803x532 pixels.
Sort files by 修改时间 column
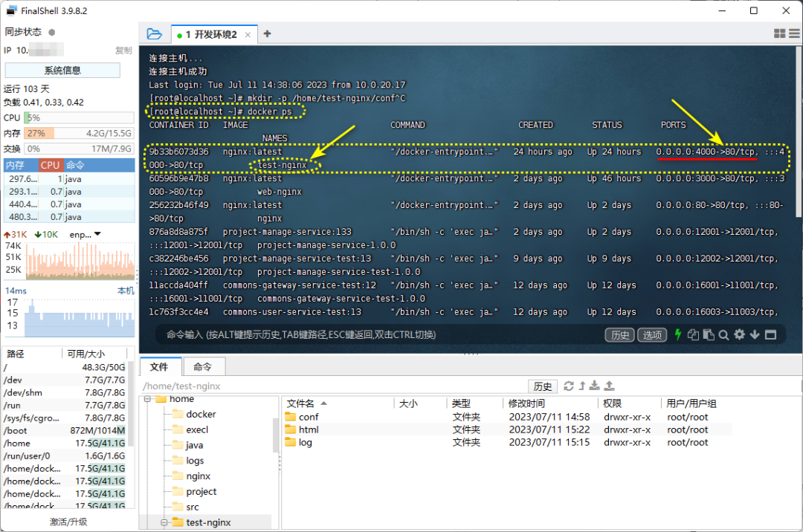pyautogui.click(x=551, y=403)
